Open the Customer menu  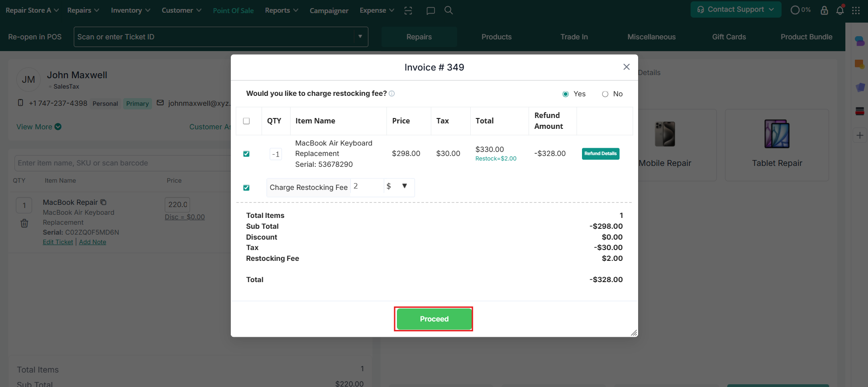pos(181,10)
